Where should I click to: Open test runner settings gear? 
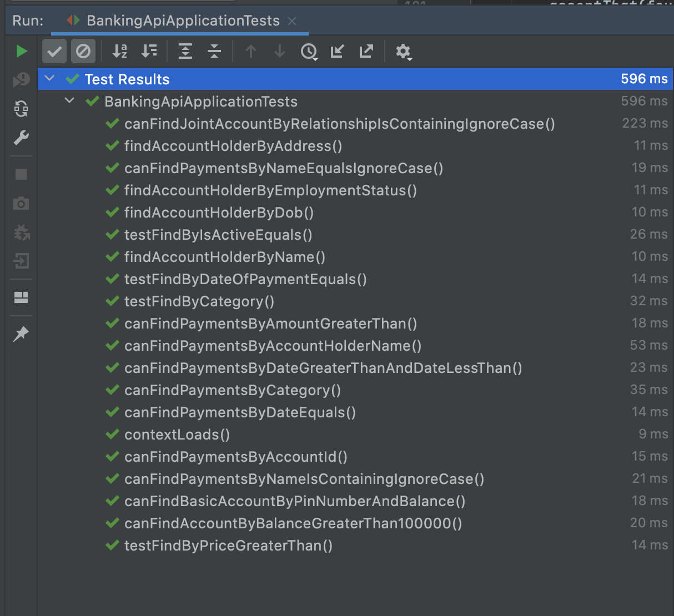tap(404, 52)
